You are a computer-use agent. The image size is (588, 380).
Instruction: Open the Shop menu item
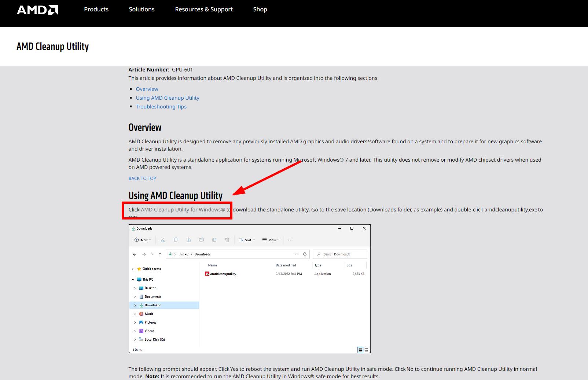point(260,9)
